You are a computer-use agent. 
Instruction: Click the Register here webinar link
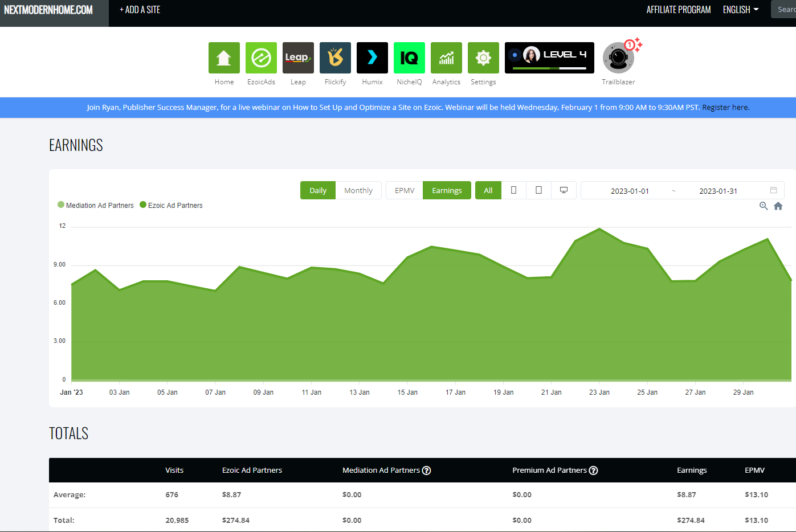[x=725, y=107]
